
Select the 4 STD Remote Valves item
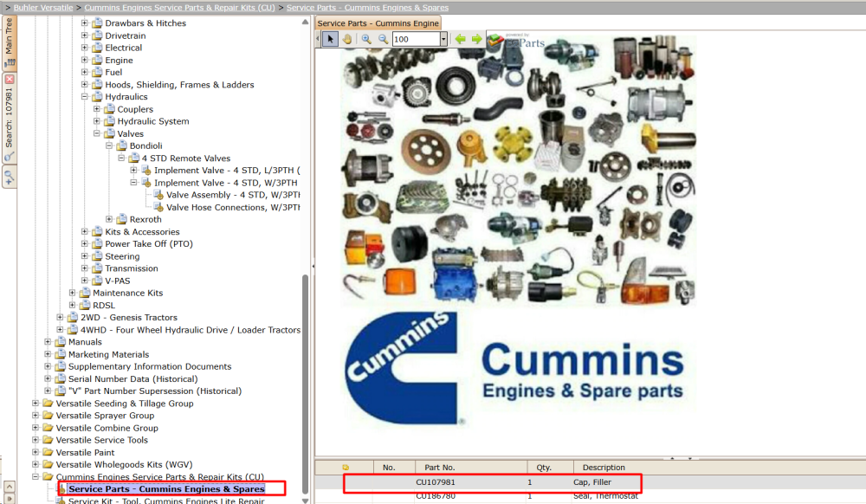pos(185,158)
